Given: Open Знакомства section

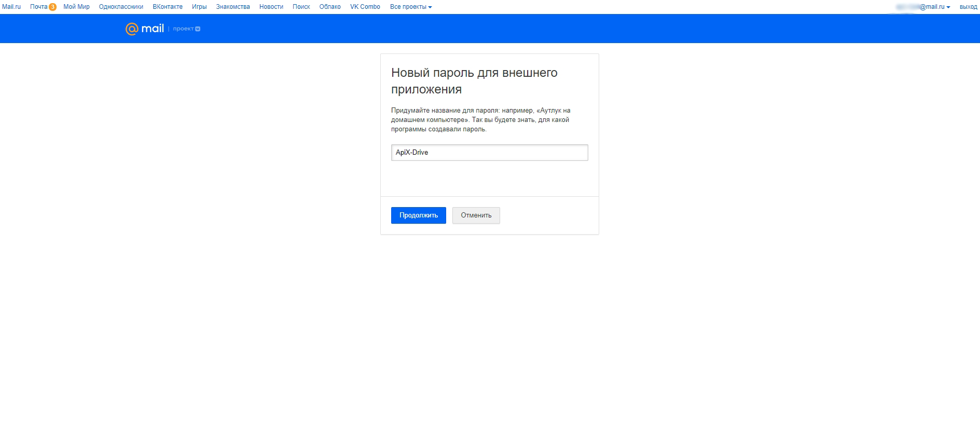Looking at the screenshot, I should pos(233,7).
